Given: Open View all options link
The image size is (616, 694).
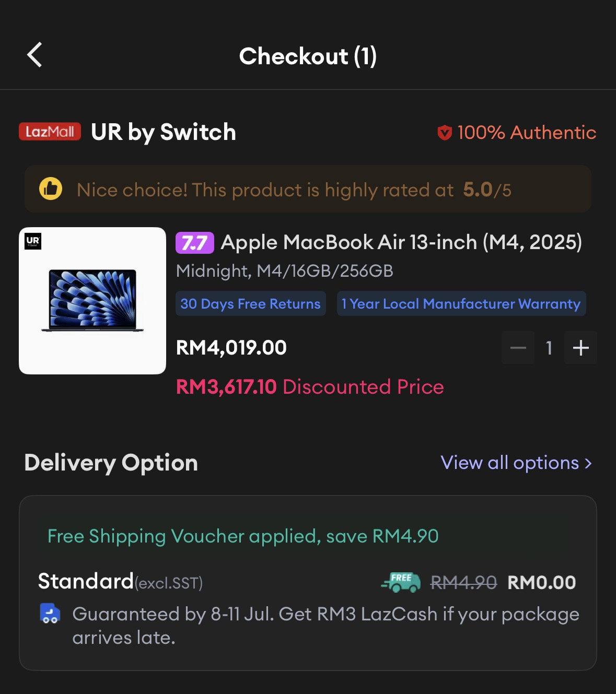Looking at the screenshot, I should click(x=509, y=463).
